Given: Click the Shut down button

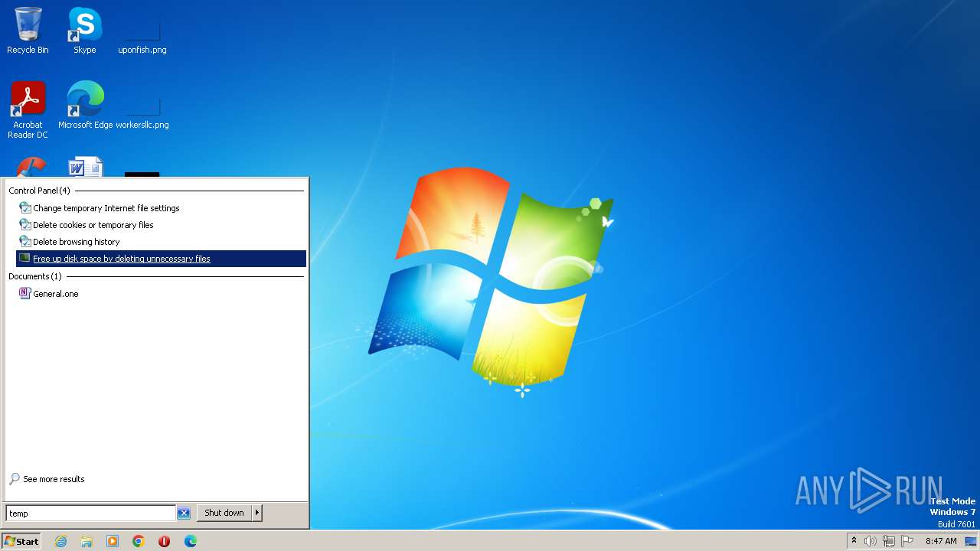Looking at the screenshot, I should click(x=224, y=513).
